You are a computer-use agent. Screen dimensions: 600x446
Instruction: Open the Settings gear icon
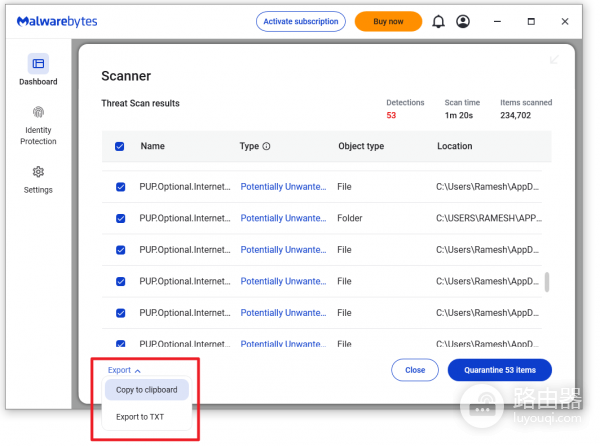[38, 172]
